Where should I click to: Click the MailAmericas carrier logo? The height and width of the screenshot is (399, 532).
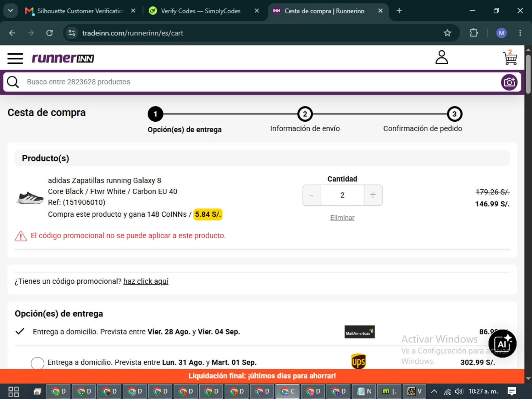pos(360,332)
